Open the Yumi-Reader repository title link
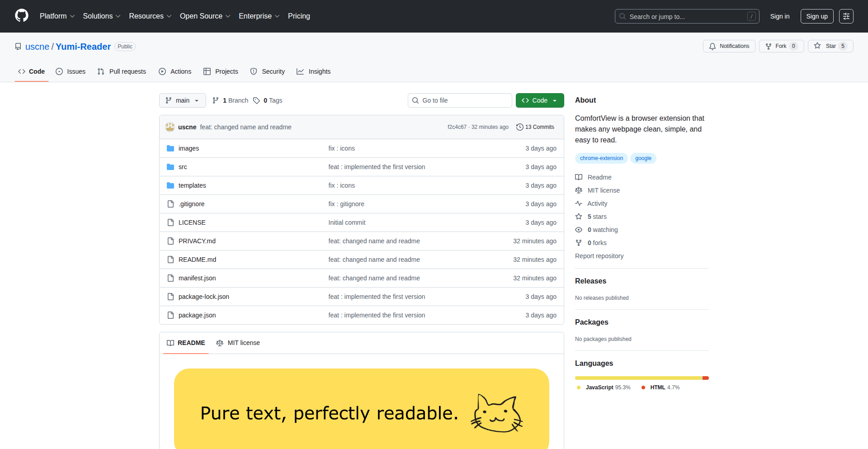Viewport: 868px width, 449px height. click(83, 47)
